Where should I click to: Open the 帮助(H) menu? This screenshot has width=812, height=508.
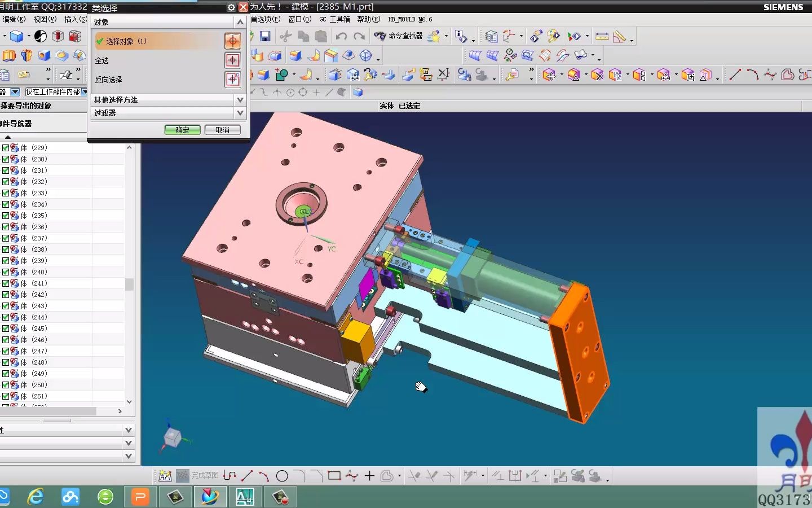[369, 19]
